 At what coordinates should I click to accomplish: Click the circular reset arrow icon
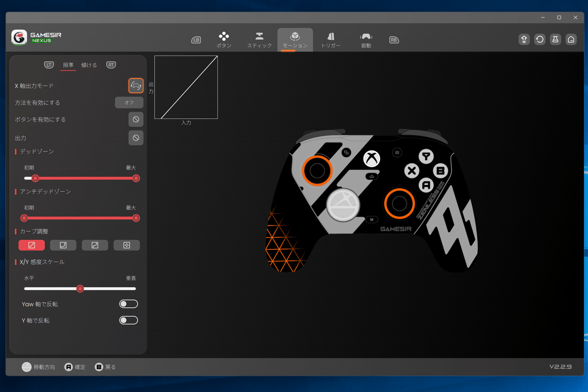[x=539, y=40]
